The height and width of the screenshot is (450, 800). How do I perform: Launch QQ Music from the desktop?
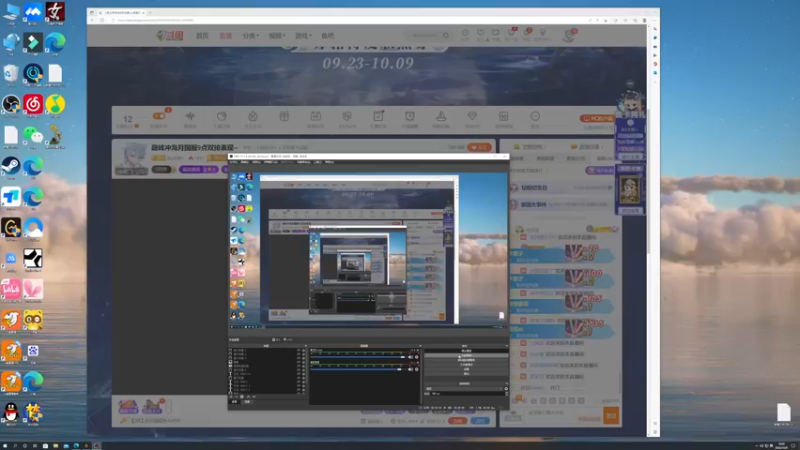(55, 105)
